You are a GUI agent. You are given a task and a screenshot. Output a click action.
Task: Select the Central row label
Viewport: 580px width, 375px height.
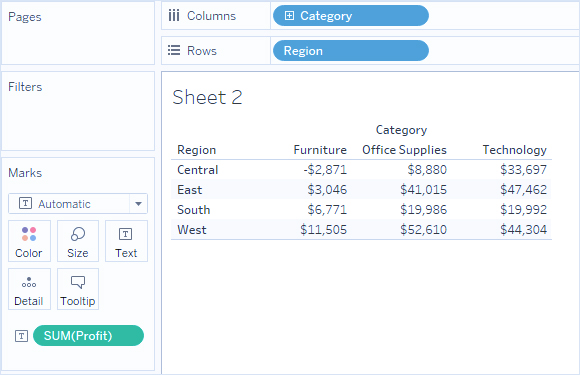[x=198, y=170]
